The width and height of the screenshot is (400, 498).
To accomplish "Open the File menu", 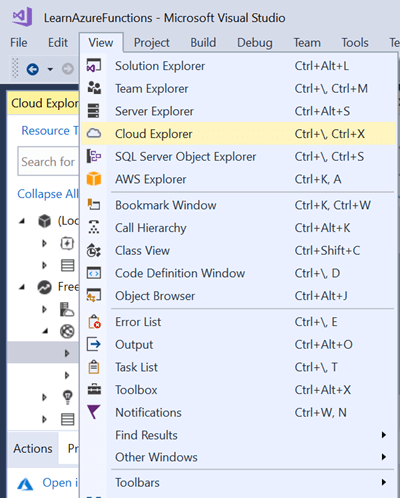I will (x=19, y=43).
